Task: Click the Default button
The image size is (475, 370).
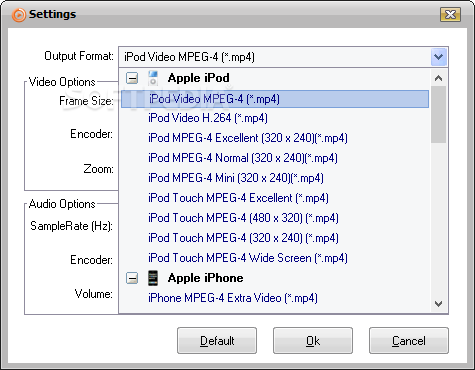Action: (x=217, y=341)
